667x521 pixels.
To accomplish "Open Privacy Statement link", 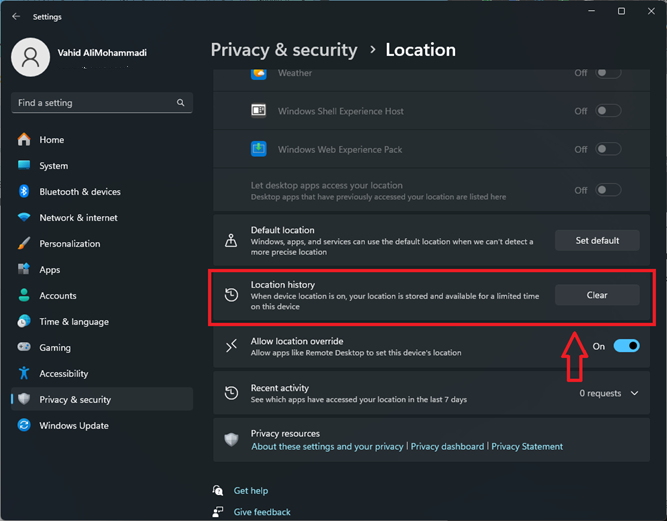I will click(527, 446).
